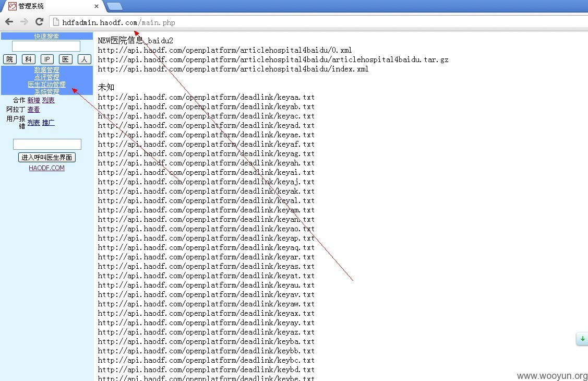Open the 数据管理 menu
Image resolution: width=588 pixels, height=381 pixels.
click(x=47, y=70)
